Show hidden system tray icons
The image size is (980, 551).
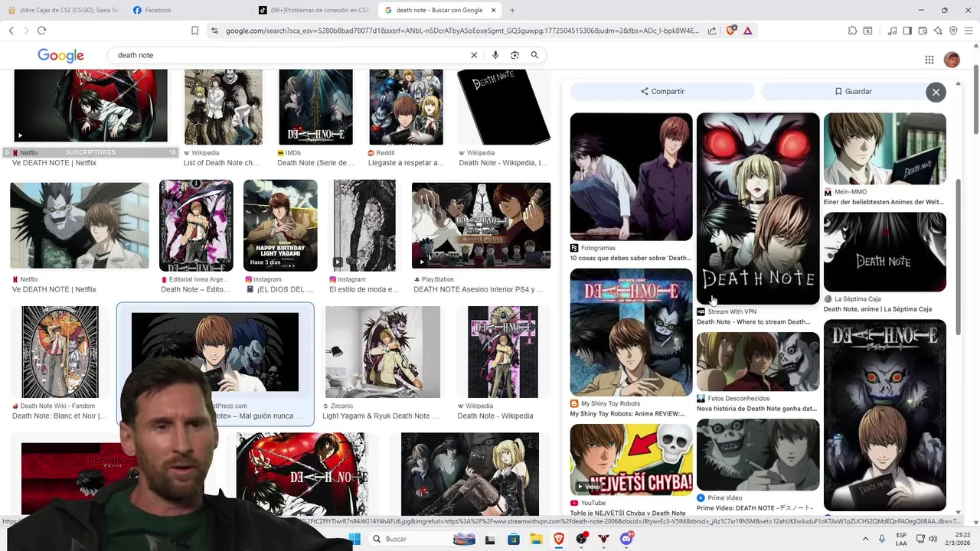click(865, 539)
